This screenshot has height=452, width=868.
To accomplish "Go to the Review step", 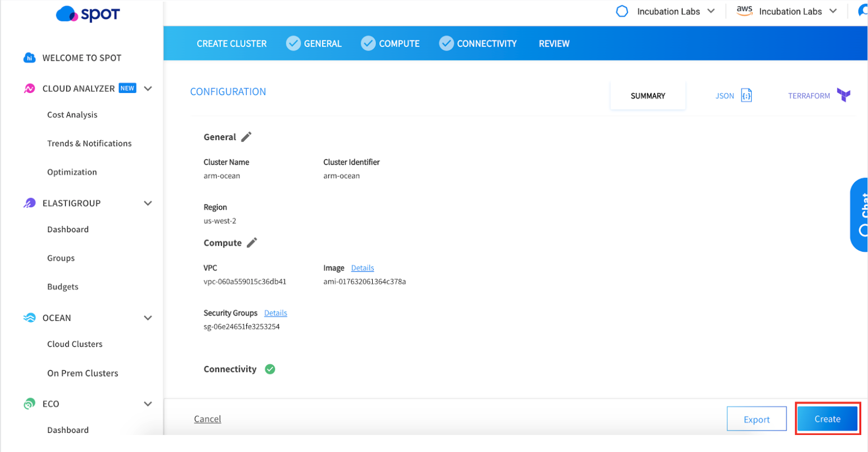I will point(554,44).
